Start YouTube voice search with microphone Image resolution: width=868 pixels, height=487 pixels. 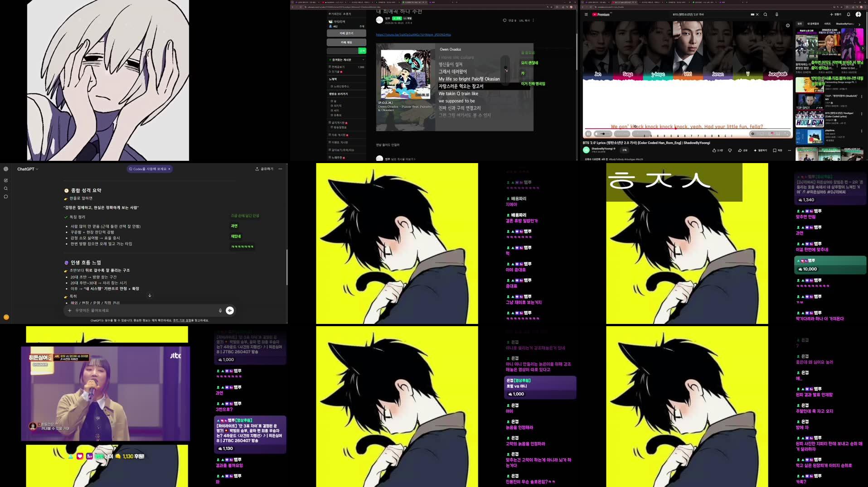pyautogui.click(x=776, y=14)
